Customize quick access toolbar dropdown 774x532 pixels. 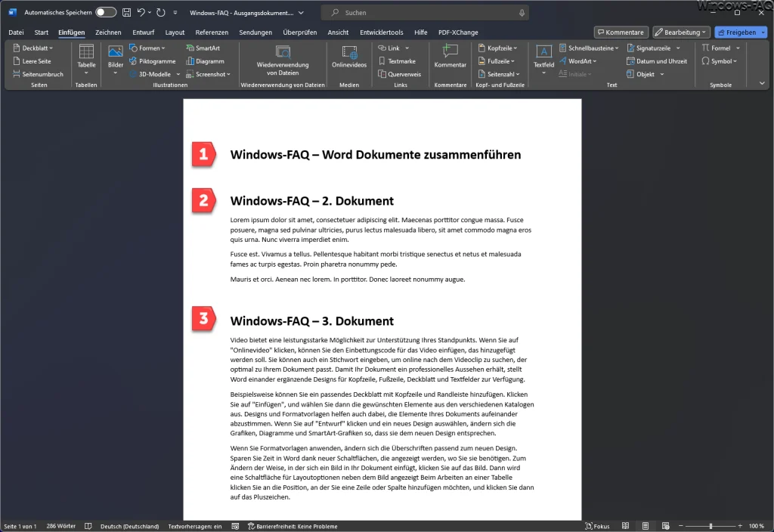175,12
